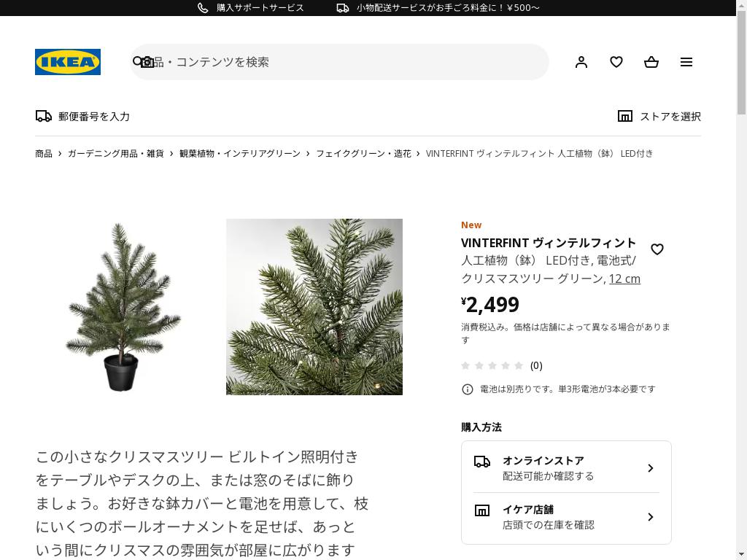Screen dimensions: 747x560
Task: Go to ガーデニング用品・雑貨 breadcrumb
Action: [116, 153]
